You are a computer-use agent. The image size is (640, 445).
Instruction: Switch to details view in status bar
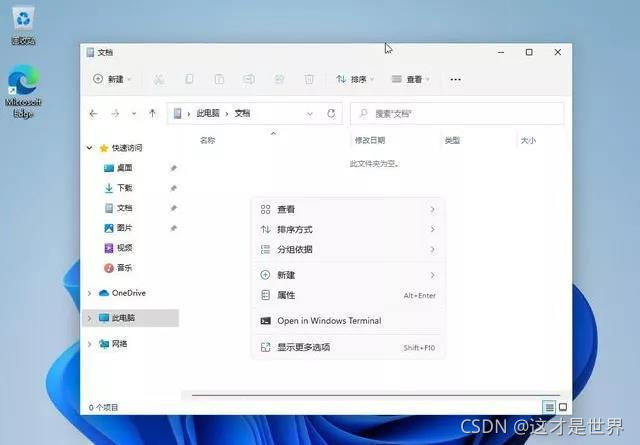coord(549,407)
